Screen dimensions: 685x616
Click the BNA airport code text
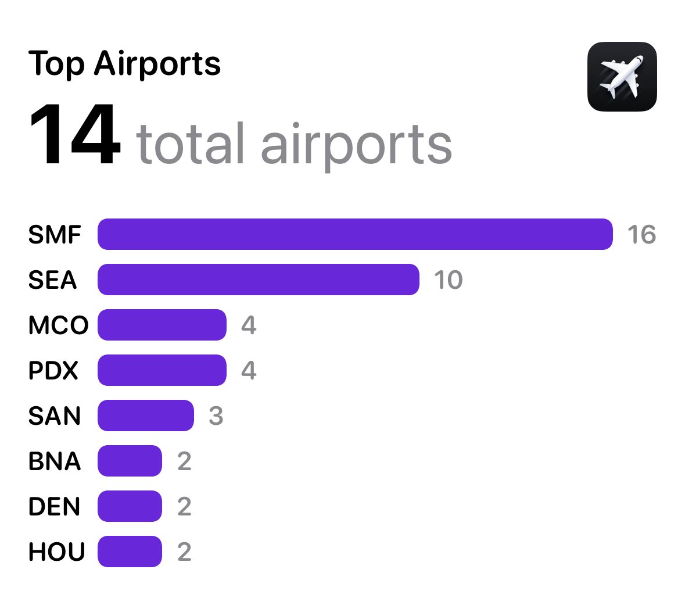55,461
